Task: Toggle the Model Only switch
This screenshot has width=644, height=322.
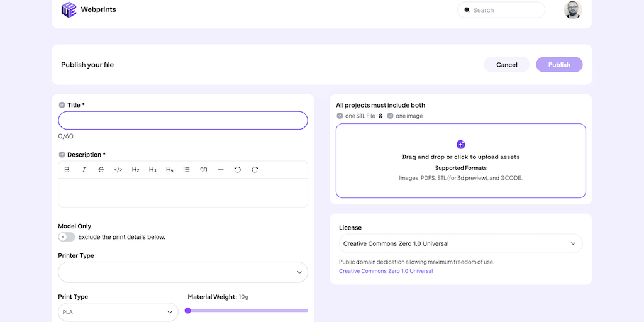Action: 66,237
